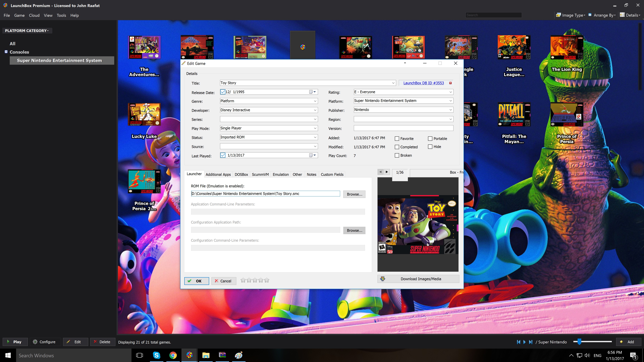Viewport: 644px width, 362px height.
Task: Open the Region dropdown
Action: tap(450, 119)
